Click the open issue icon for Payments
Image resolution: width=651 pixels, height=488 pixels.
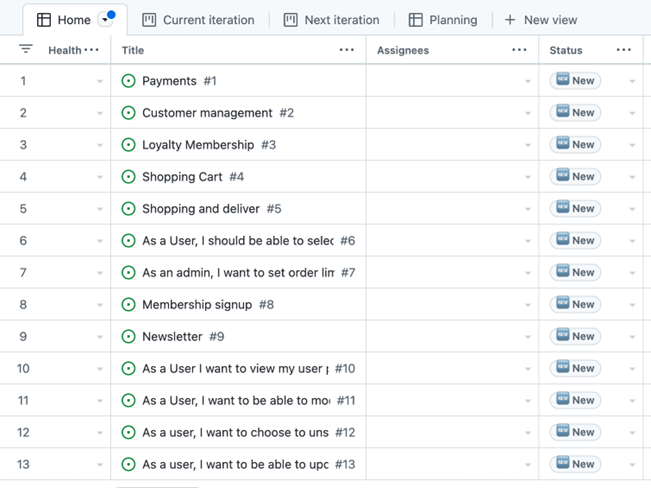pyautogui.click(x=128, y=81)
